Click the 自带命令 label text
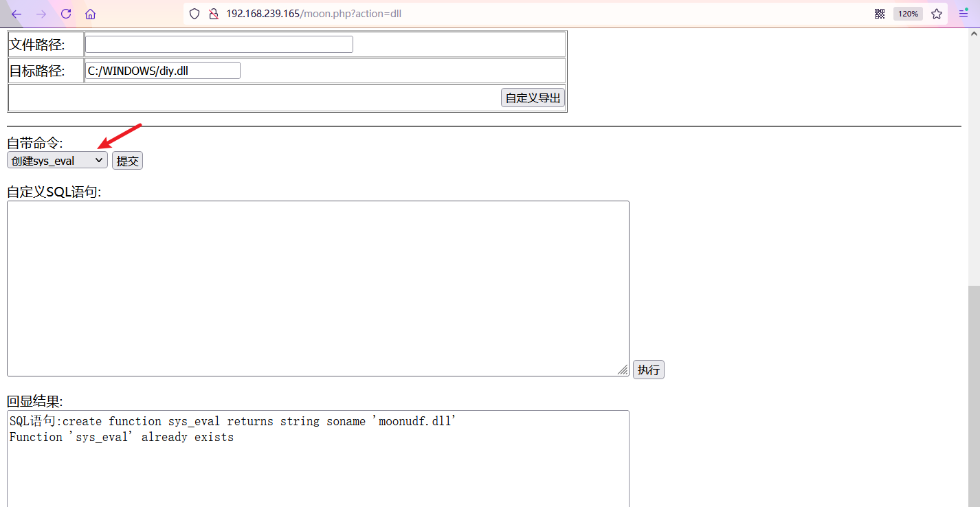This screenshot has width=980, height=507. coord(35,143)
